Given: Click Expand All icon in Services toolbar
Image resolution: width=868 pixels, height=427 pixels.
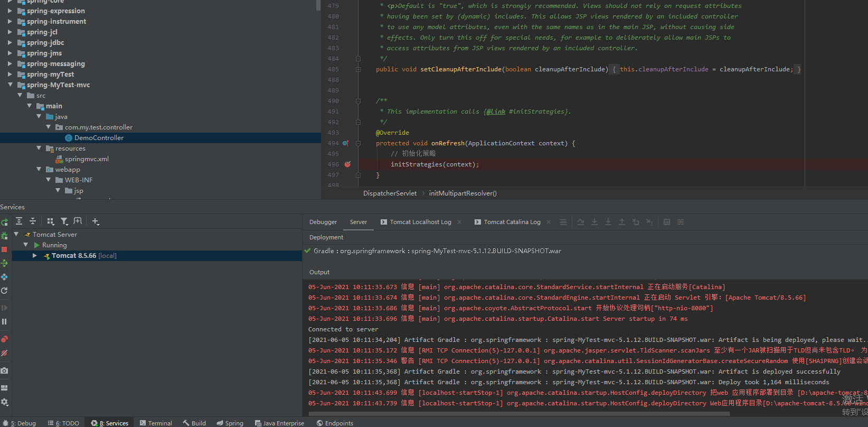Looking at the screenshot, I should click(19, 221).
